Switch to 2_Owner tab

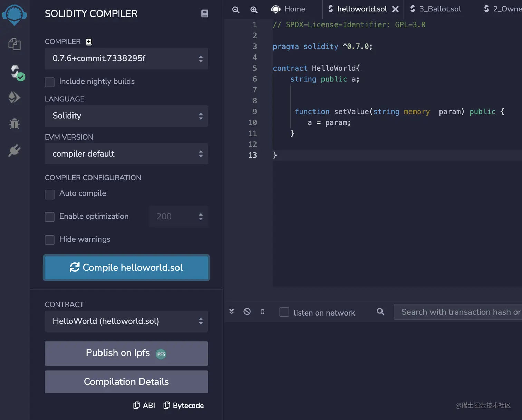pyautogui.click(x=503, y=9)
